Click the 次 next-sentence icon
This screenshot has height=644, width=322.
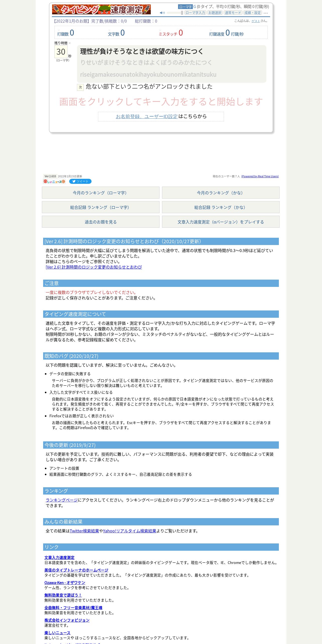[80, 87]
